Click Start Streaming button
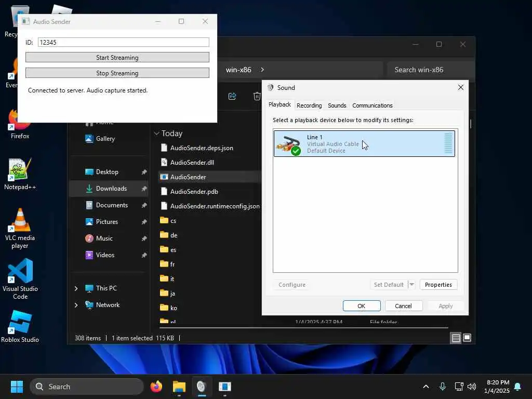The image size is (532, 399). tap(117, 57)
